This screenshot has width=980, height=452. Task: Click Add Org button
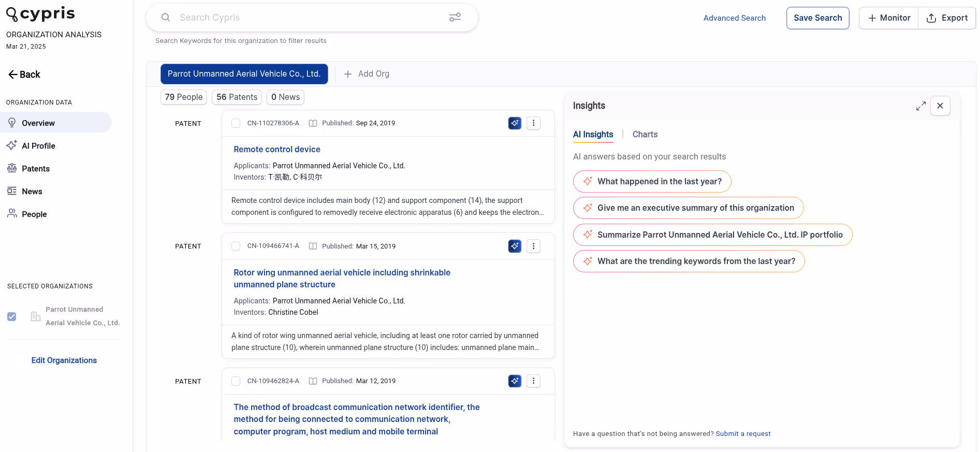tap(367, 74)
